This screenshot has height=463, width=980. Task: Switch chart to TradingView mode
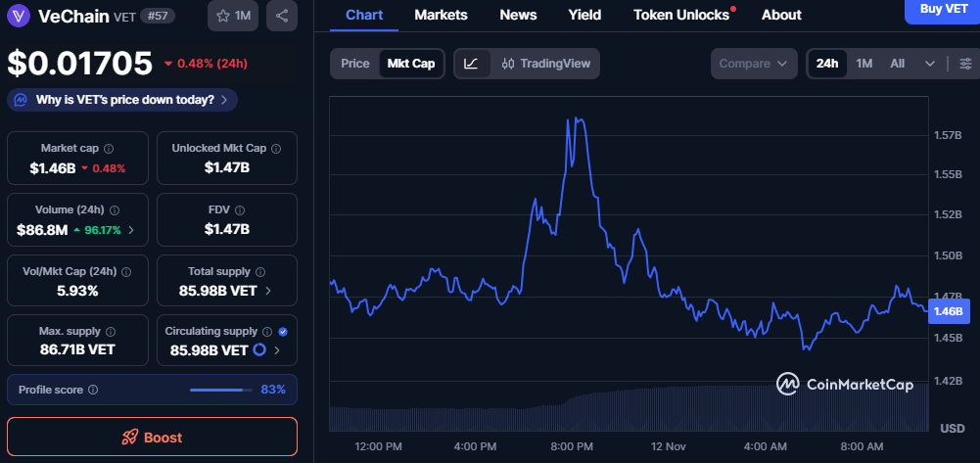(x=545, y=64)
